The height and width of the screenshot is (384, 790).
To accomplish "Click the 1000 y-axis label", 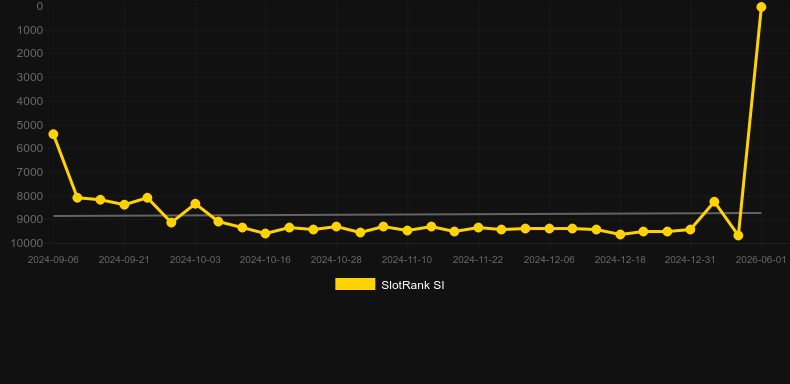I will (x=31, y=30).
